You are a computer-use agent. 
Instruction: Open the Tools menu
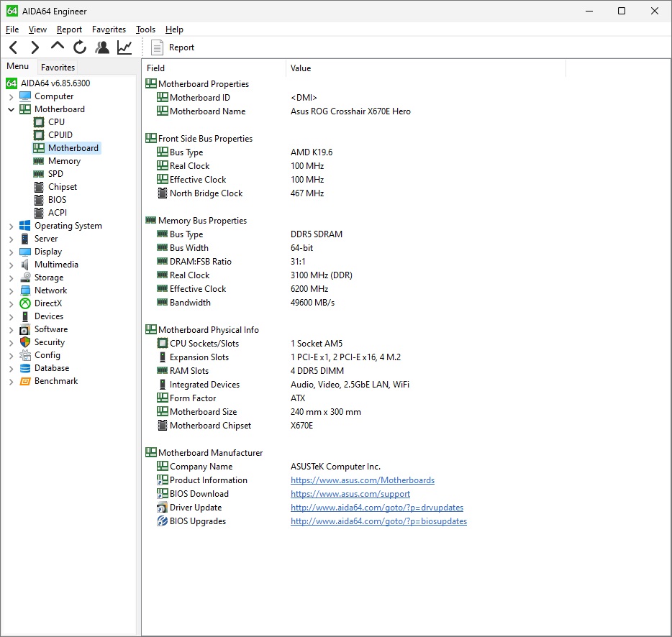tap(146, 29)
